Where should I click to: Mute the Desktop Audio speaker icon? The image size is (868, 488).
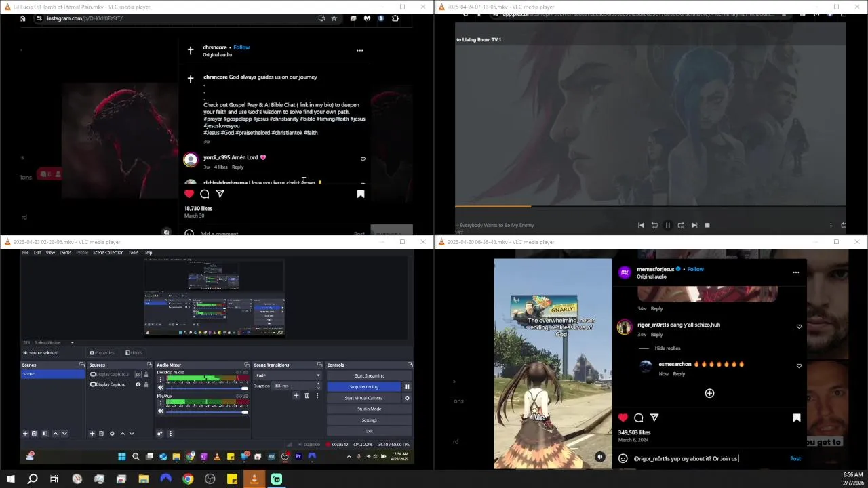(161, 388)
